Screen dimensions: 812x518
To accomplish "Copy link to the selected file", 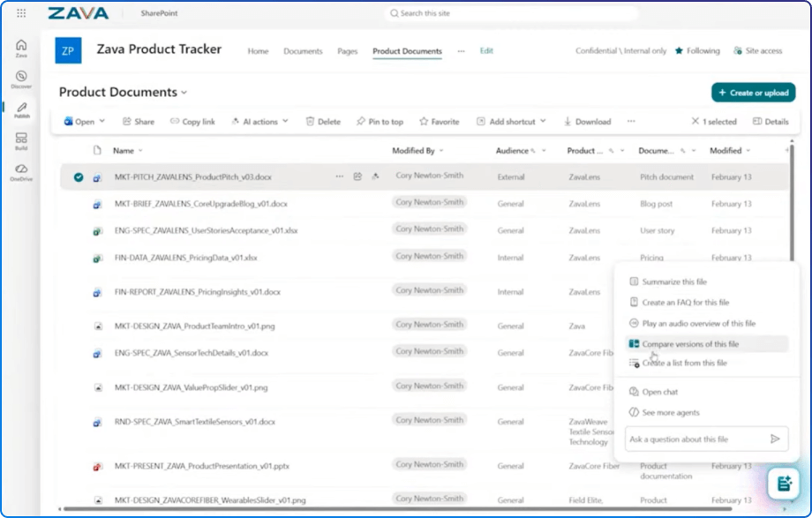I will coord(192,121).
